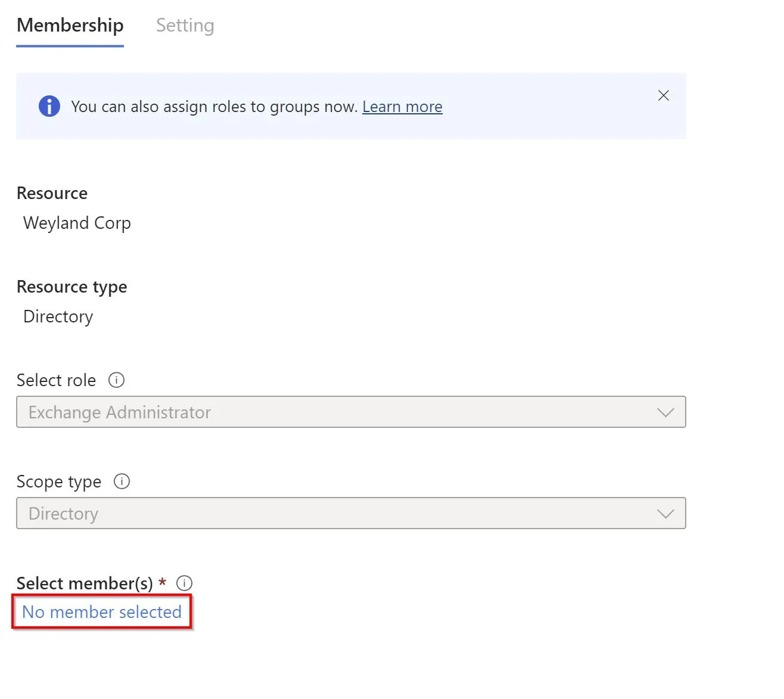Image resolution: width=784 pixels, height=699 pixels.
Task: Click the info icon next to Select role
Action: pyautogui.click(x=116, y=380)
